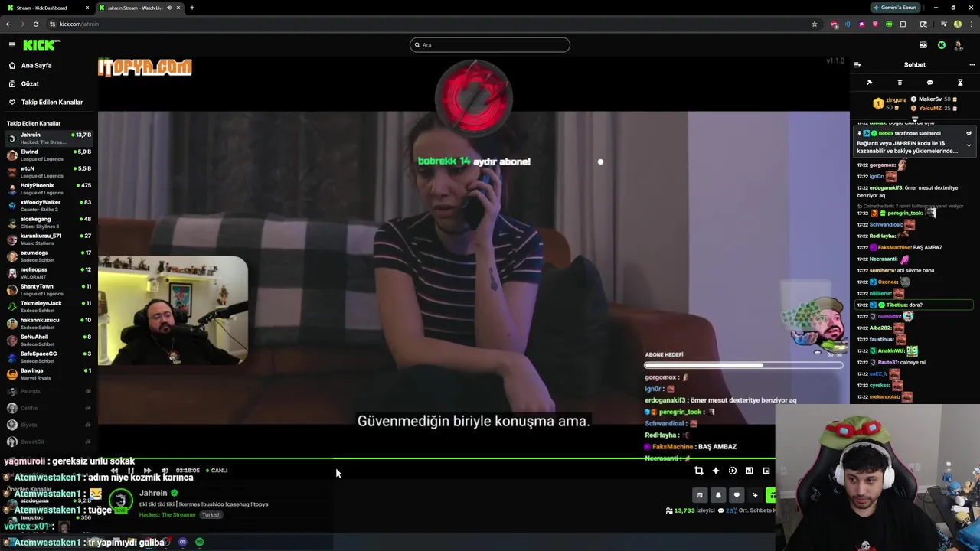980x551 pixels.
Task: Click the chat bubble mode icon
Action: (929, 82)
